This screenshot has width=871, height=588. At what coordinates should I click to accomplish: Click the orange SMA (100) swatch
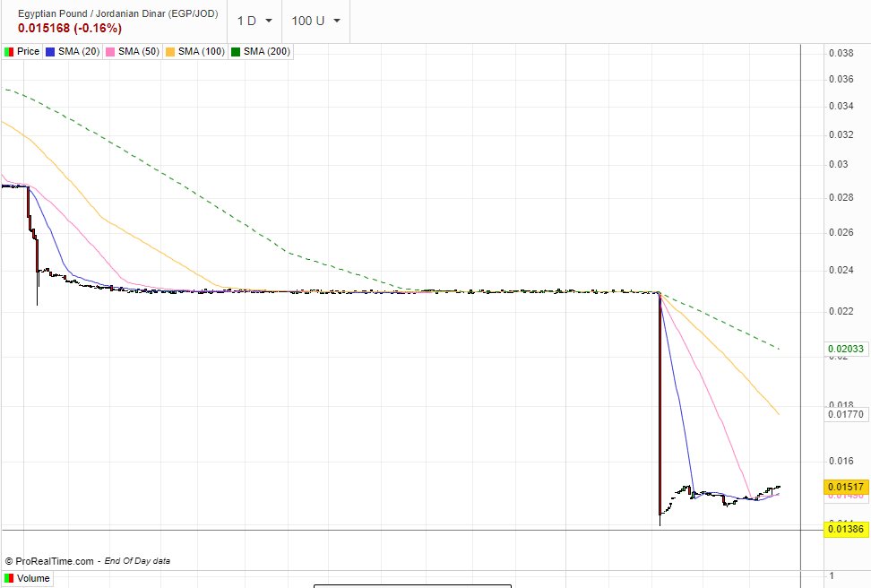pos(170,52)
